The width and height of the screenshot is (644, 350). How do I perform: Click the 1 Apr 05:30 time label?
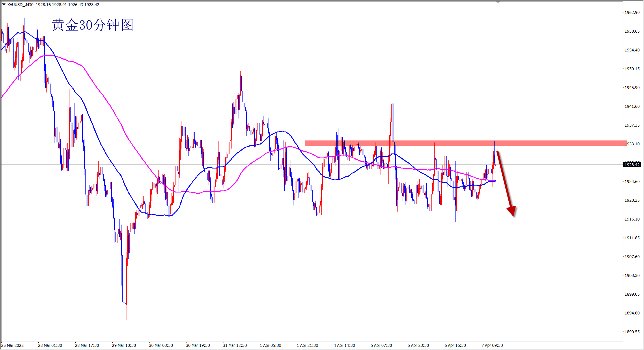pyautogui.click(x=270, y=345)
